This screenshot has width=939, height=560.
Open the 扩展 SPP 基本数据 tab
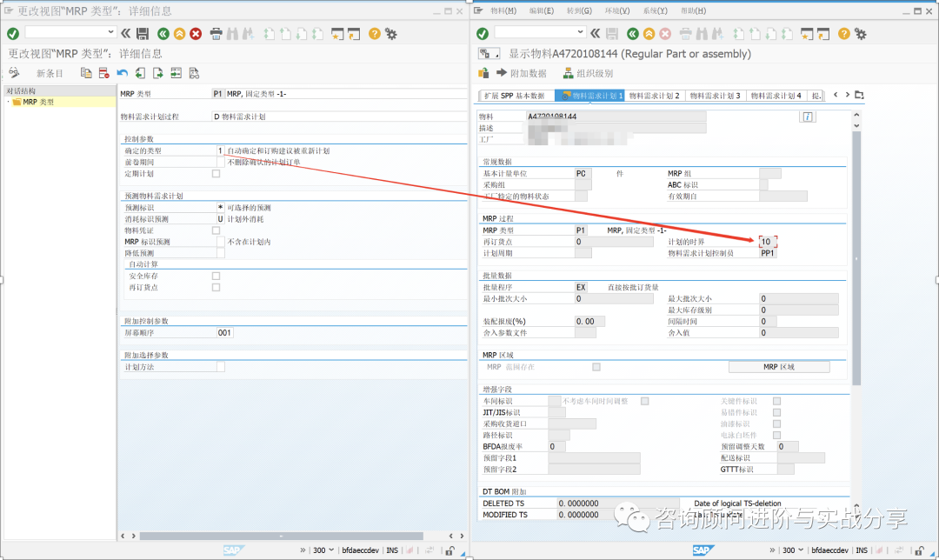[x=515, y=96]
